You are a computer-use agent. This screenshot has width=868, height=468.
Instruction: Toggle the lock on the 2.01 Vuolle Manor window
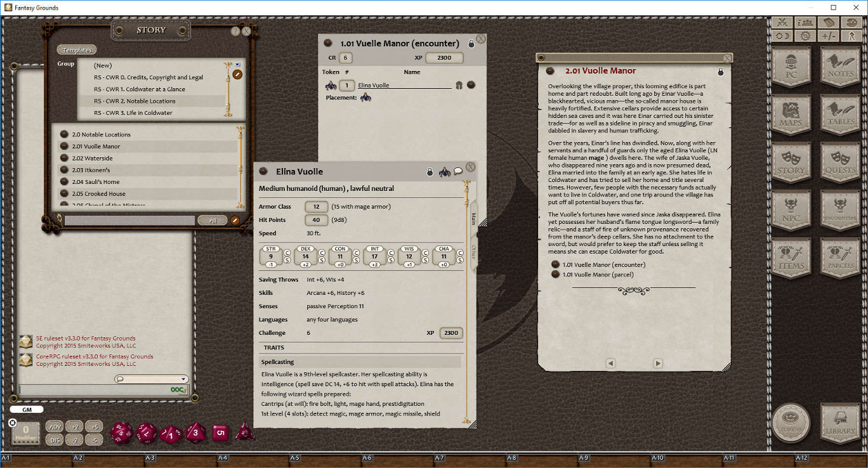click(720, 72)
